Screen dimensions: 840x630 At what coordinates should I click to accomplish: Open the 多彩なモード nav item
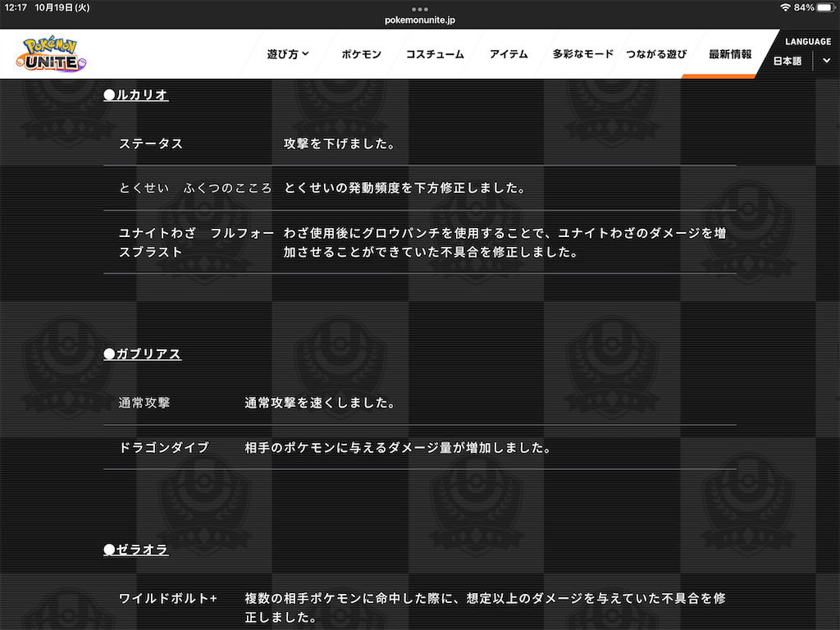click(583, 54)
